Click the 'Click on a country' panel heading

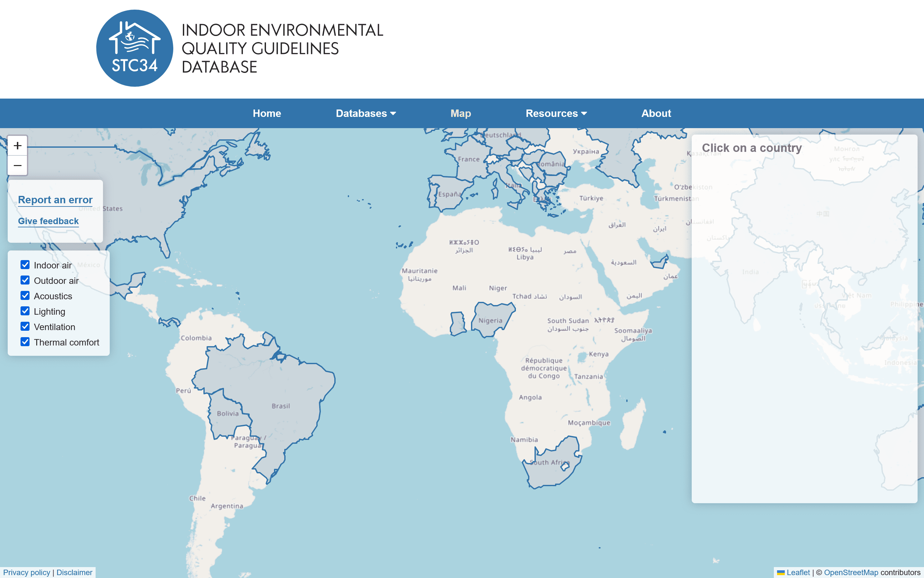pyautogui.click(x=752, y=148)
